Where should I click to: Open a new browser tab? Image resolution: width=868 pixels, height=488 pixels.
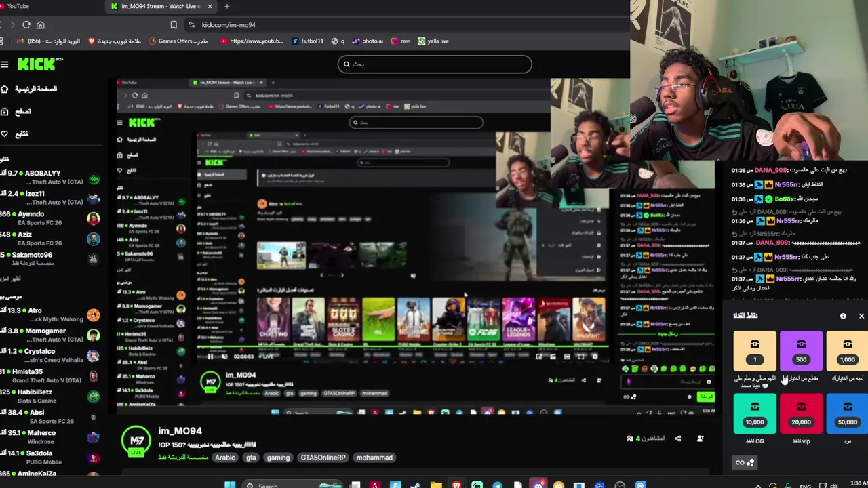point(226,6)
